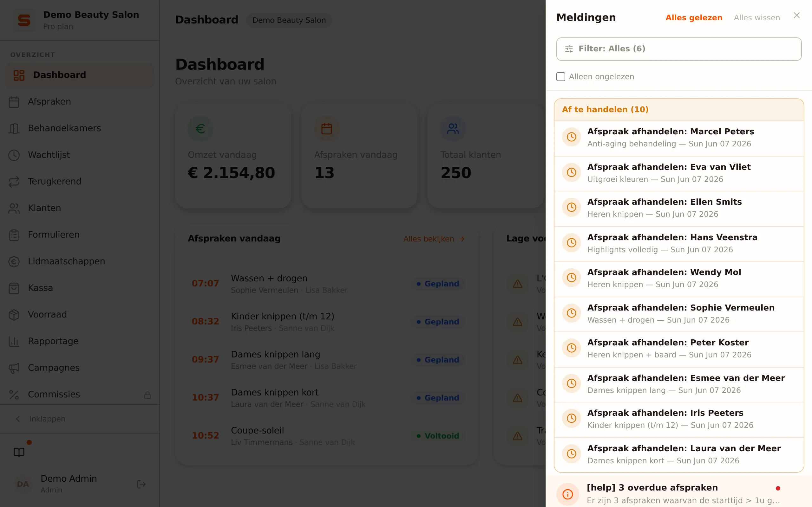Image resolution: width=812 pixels, height=507 pixels.
Task: Open the Alles bekijken link
Action: point(434,239)
